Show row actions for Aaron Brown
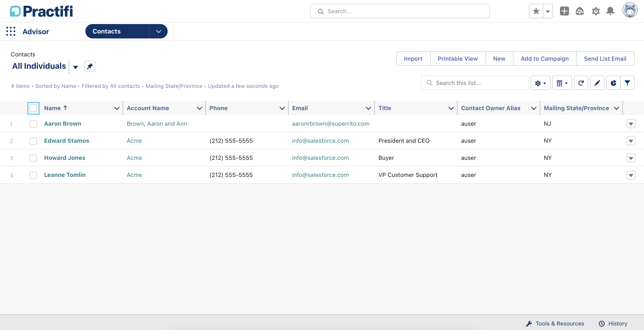Viewport: 644px width, 330px height. (631, 124)
